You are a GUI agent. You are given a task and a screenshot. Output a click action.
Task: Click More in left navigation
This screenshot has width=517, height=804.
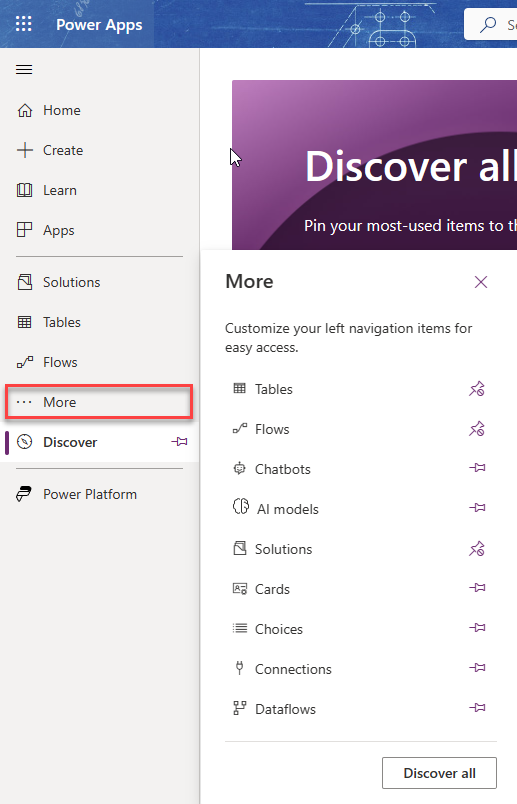coord(100,402)
